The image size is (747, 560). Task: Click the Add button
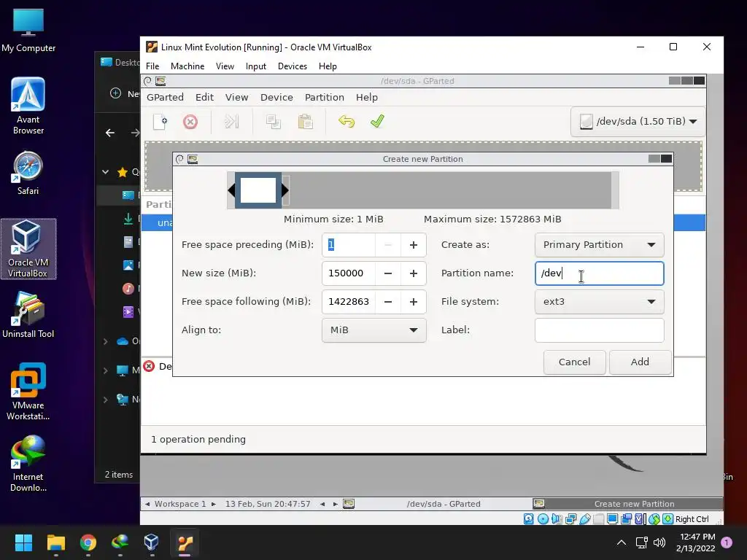pyautogui.click(x=640, y=362)
